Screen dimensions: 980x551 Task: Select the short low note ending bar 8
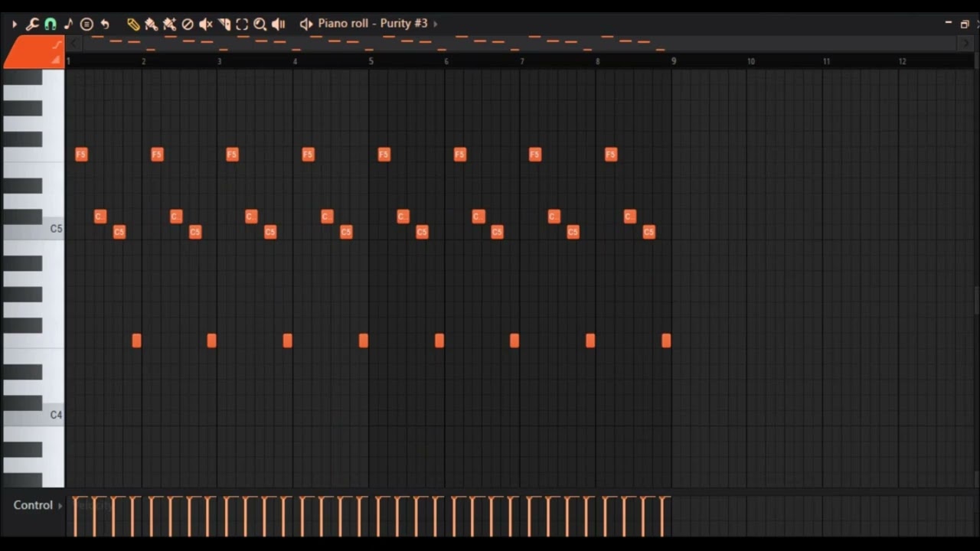[666, 341]
